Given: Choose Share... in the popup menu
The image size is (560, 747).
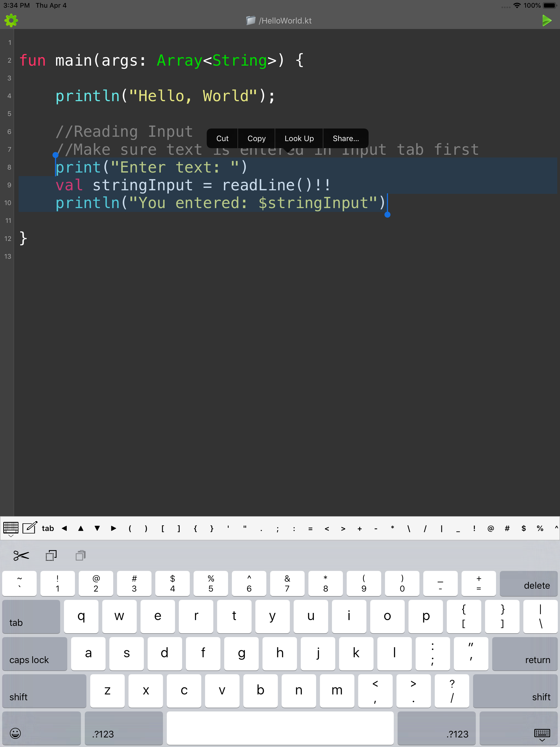Looking at the screenshot, I should click(346, 138).
